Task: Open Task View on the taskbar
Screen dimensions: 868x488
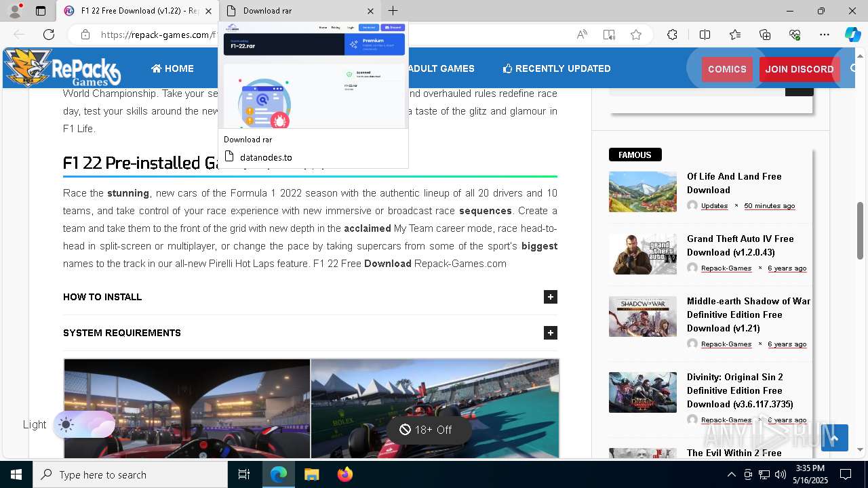Action: click(x=244, y=474)
